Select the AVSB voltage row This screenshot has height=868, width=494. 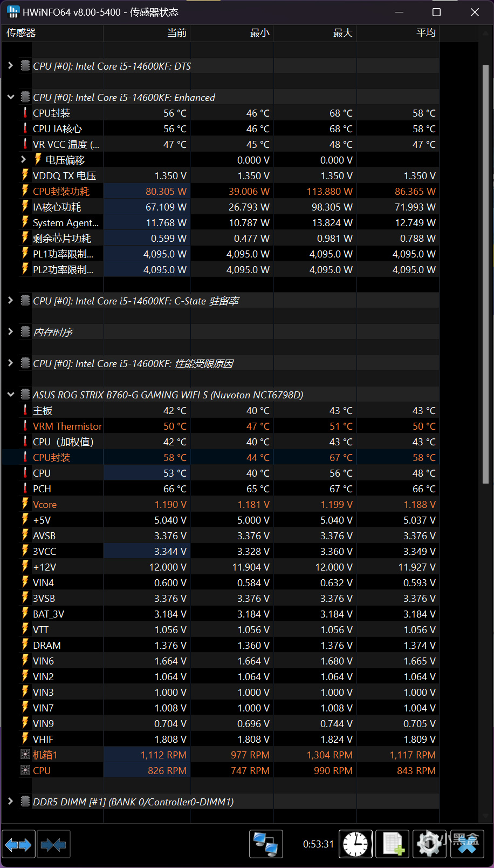(x=221, y=535)
